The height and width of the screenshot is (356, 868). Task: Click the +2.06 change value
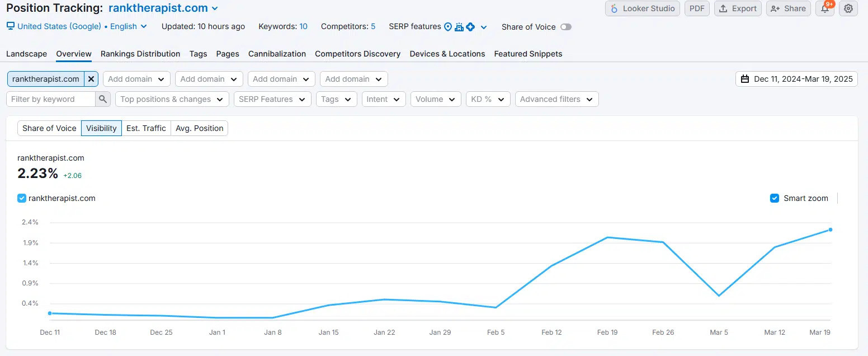click(73, 175)
